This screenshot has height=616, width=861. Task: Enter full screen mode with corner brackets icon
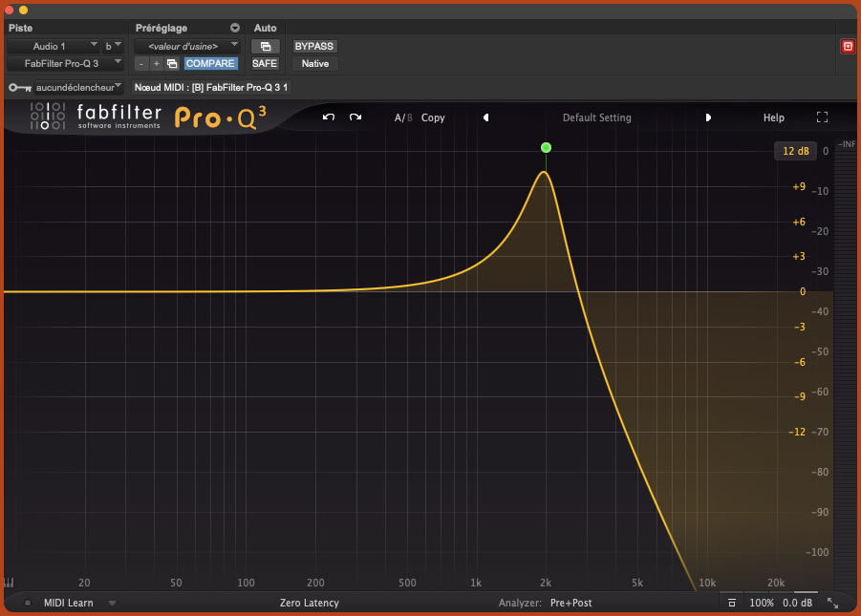[822, 117]
